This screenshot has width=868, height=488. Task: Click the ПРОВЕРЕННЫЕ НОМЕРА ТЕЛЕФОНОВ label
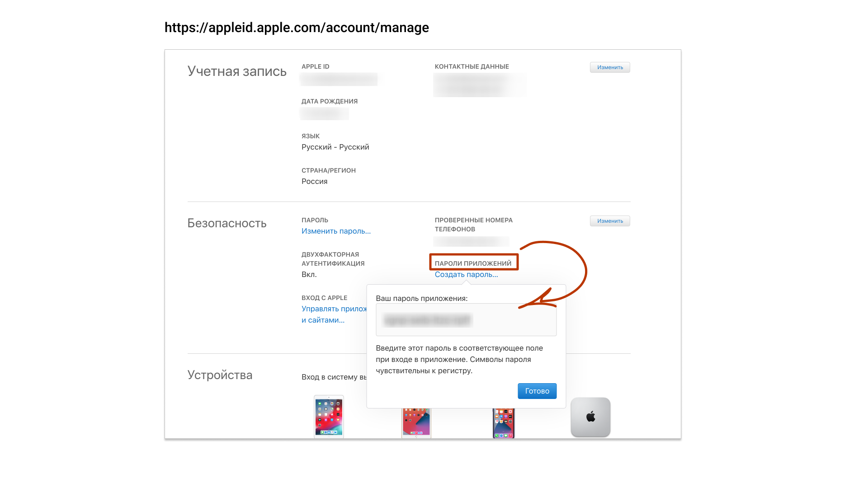tap(474, 225)
